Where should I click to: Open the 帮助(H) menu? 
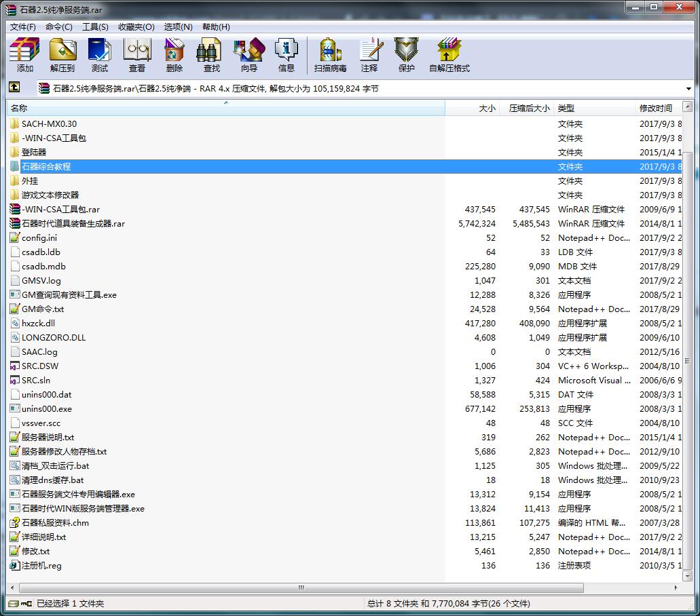pos(216,26)
